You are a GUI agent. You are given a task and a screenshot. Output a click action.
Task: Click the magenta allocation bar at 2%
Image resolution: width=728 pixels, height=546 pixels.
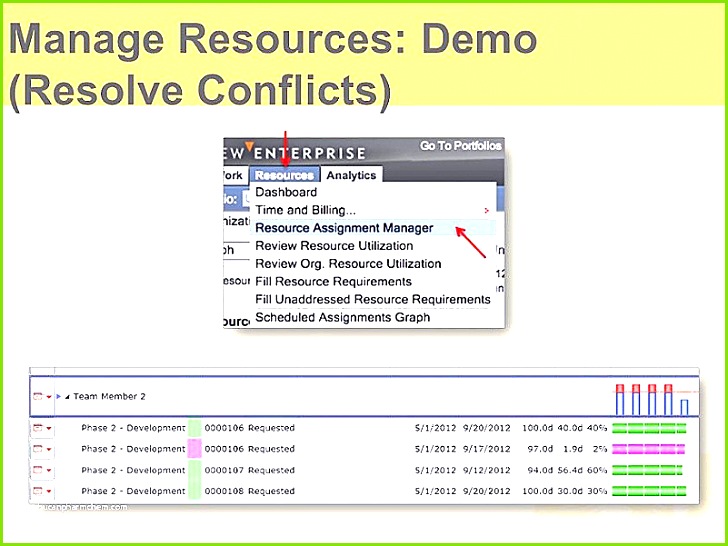[x=648, y=449]
